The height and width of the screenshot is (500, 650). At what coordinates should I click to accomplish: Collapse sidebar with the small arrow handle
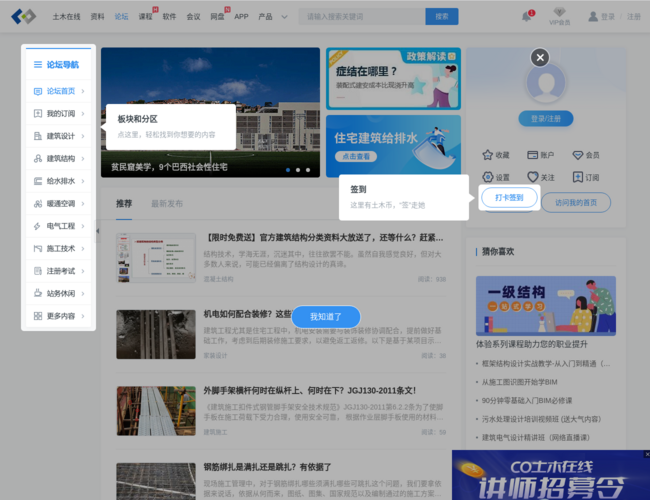98,231
